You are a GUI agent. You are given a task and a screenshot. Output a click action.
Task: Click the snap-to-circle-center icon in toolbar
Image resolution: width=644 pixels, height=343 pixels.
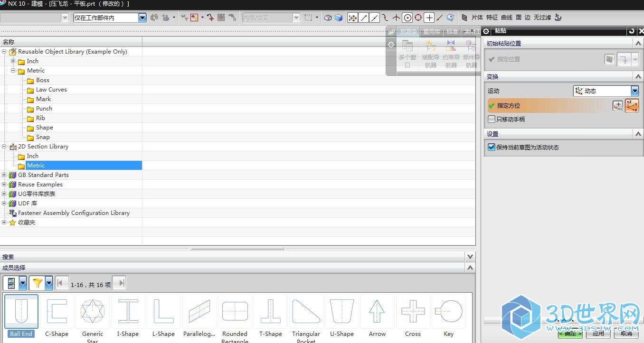(x=407, y=18)
